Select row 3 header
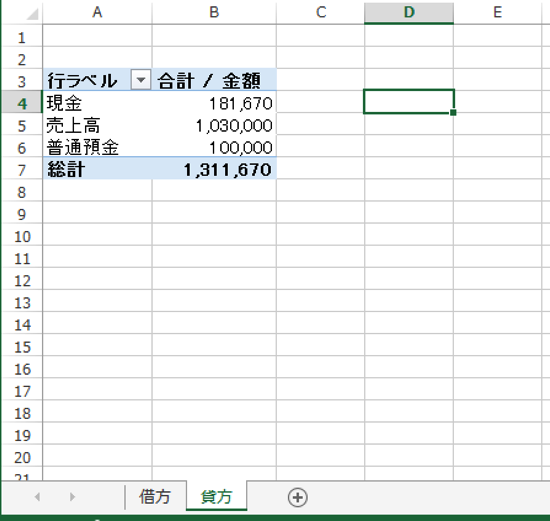550x521 pixels. pos(22,80)
